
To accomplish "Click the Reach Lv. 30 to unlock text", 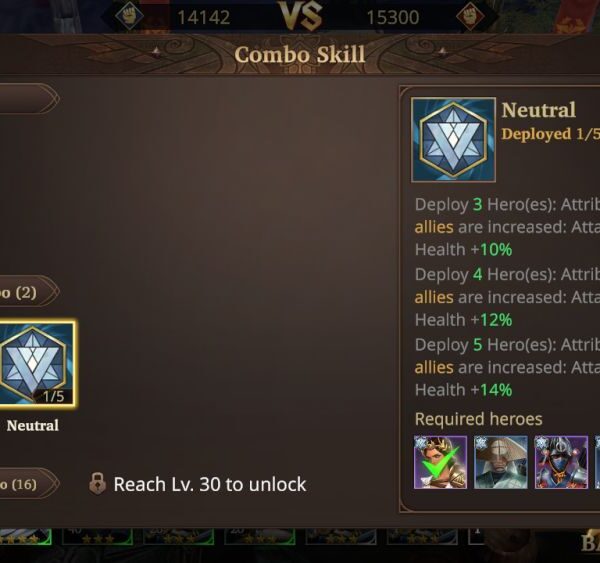I will pos(210,484).
